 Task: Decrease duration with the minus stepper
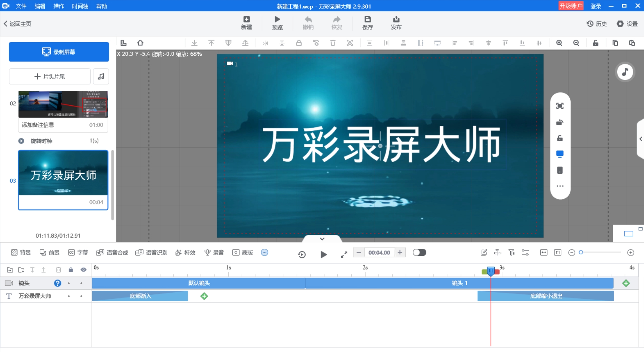point(358,252)
